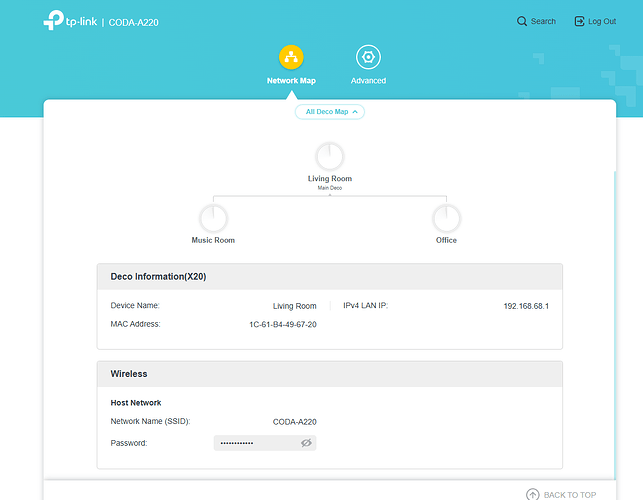Open the Advanced settings gear icon

(368, 57)
